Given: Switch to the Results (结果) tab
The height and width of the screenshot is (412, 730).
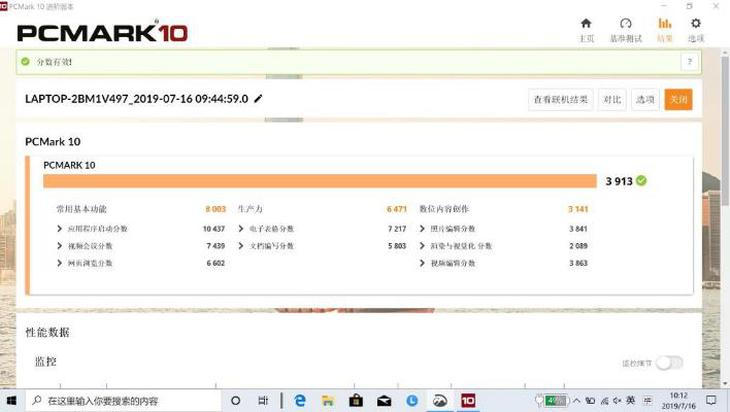Looking at the screenshot, I should tap(665, 30).
